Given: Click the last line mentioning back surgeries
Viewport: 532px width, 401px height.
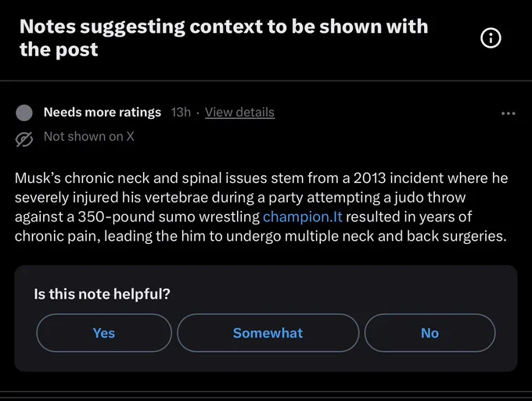Looking at the screenshot, I should [261, 236].
